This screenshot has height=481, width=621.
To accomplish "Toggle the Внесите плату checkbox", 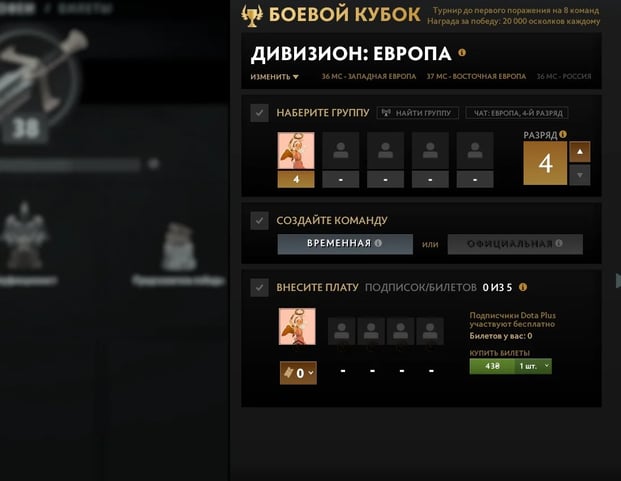I will coord(259,287).
